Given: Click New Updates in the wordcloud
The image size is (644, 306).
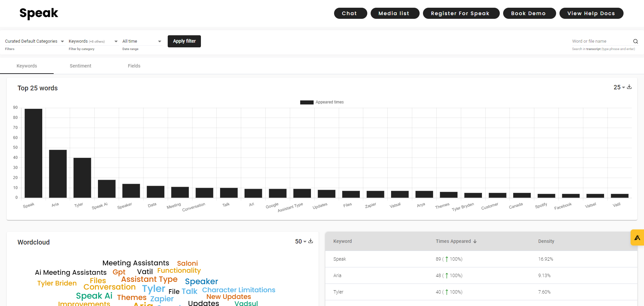Looking at the screenshot, I should coord(229,297).
